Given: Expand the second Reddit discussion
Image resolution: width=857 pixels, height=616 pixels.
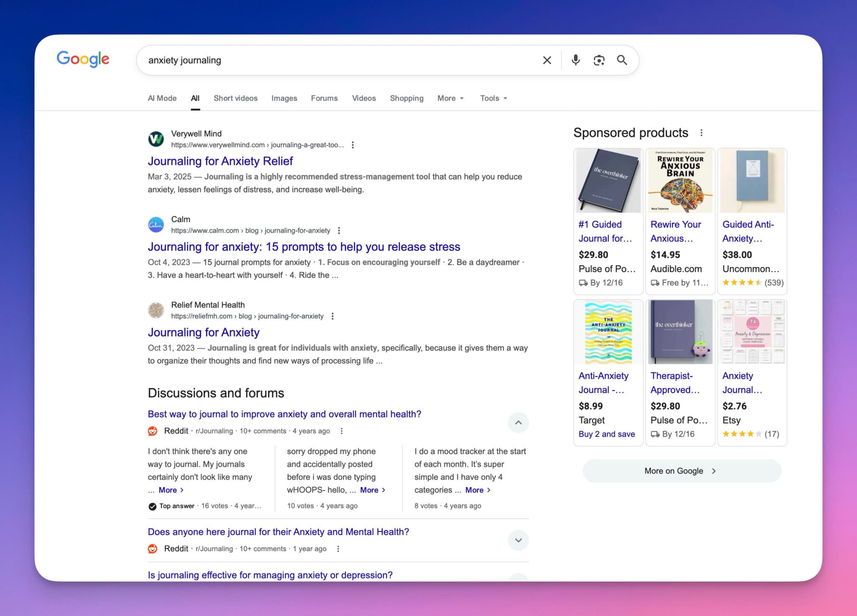Looking at the screenshot, I should (518, 540).
